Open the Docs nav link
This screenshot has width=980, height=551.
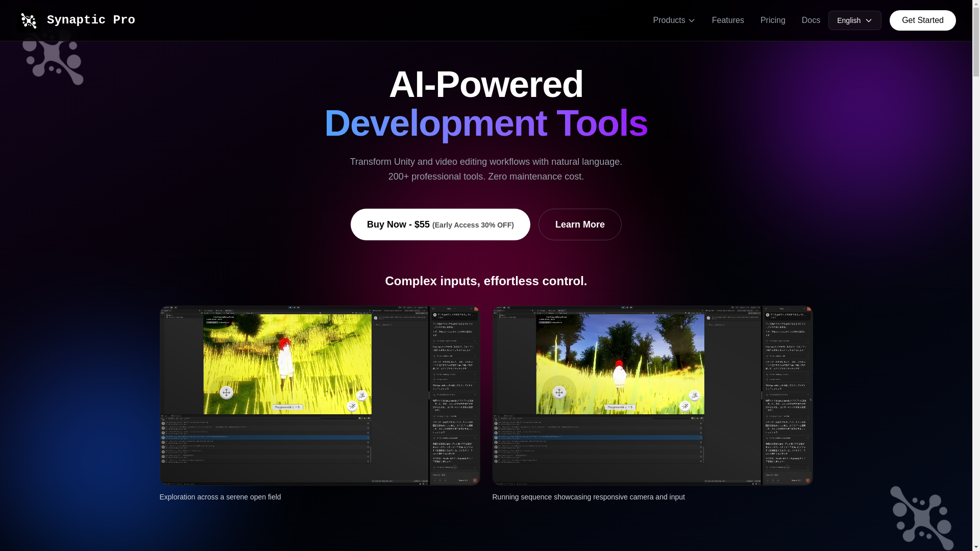pyautogui.click(x=811, y=20)
